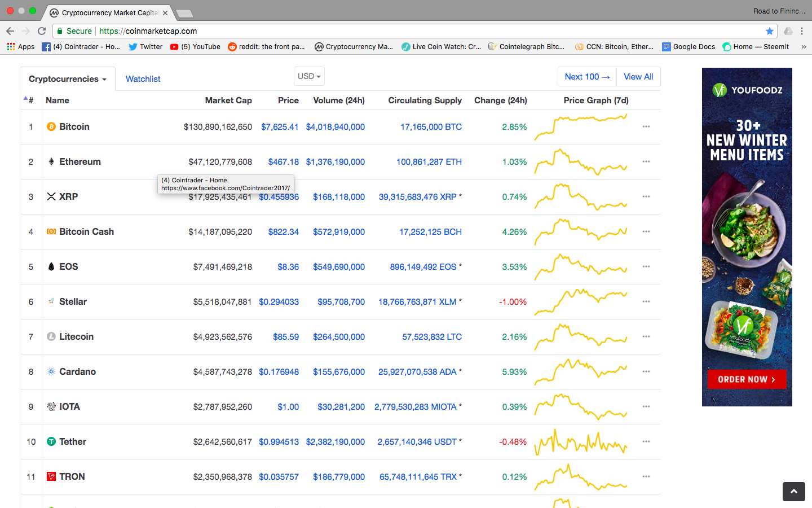Open the Apps grid in bookmarks bar
Viewport: 812px width, 508px height.
[21, 47]
